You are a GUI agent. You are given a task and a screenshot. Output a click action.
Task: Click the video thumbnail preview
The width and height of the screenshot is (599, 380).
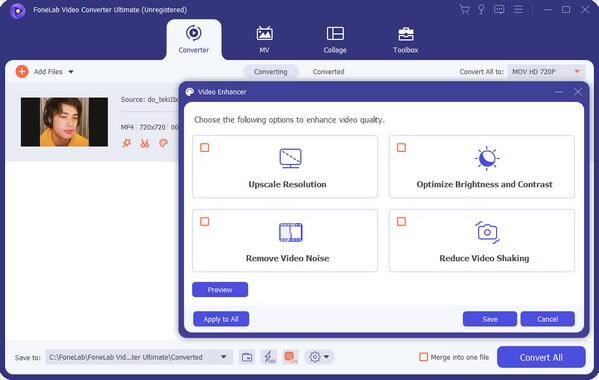[64, 122]
